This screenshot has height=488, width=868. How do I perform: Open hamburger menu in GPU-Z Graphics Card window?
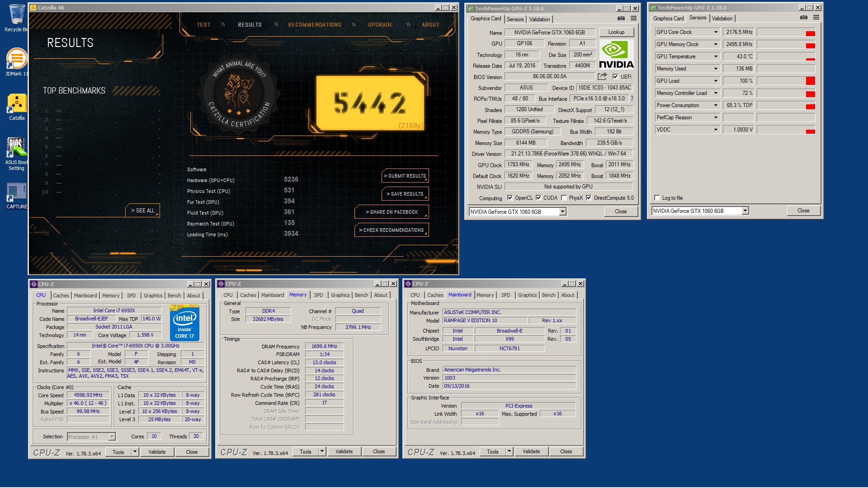click(x=633, y=19)
